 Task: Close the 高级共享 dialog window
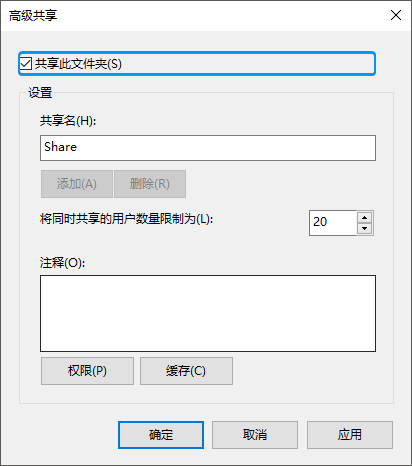coord(396,15)
